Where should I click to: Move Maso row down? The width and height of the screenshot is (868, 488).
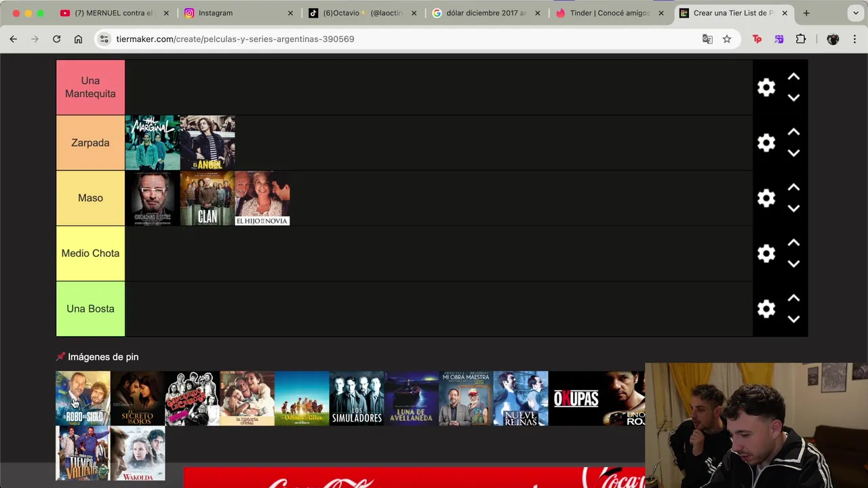[793, 208]
